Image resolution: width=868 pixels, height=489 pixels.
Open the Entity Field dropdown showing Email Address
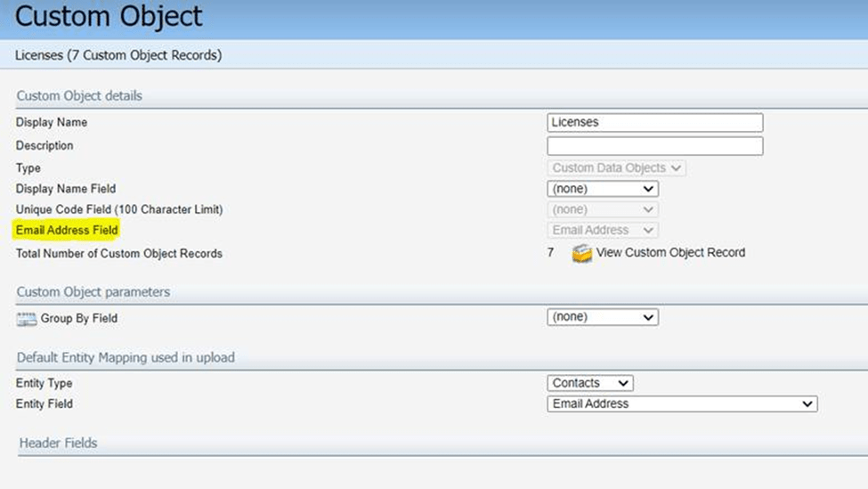click(682, 403)
